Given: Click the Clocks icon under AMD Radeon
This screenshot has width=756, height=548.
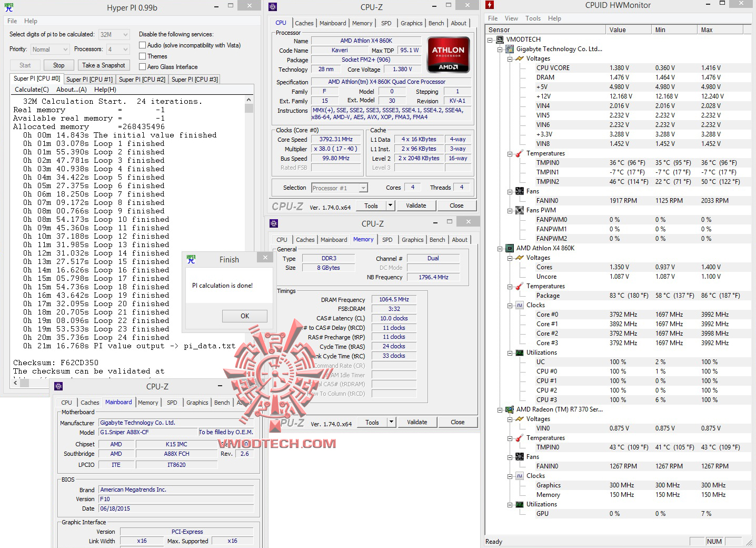Looking at the screenshot, I should (x=520, y=476).
